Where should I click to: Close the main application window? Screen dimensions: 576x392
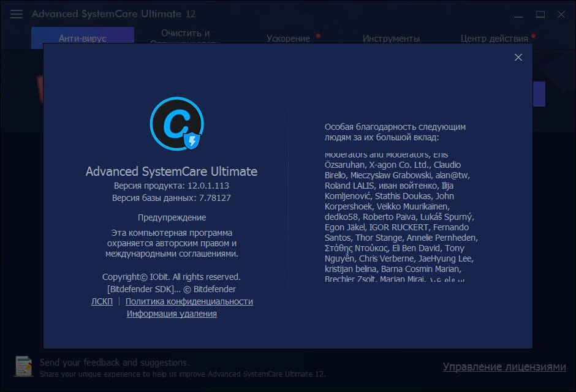[561, 14]
